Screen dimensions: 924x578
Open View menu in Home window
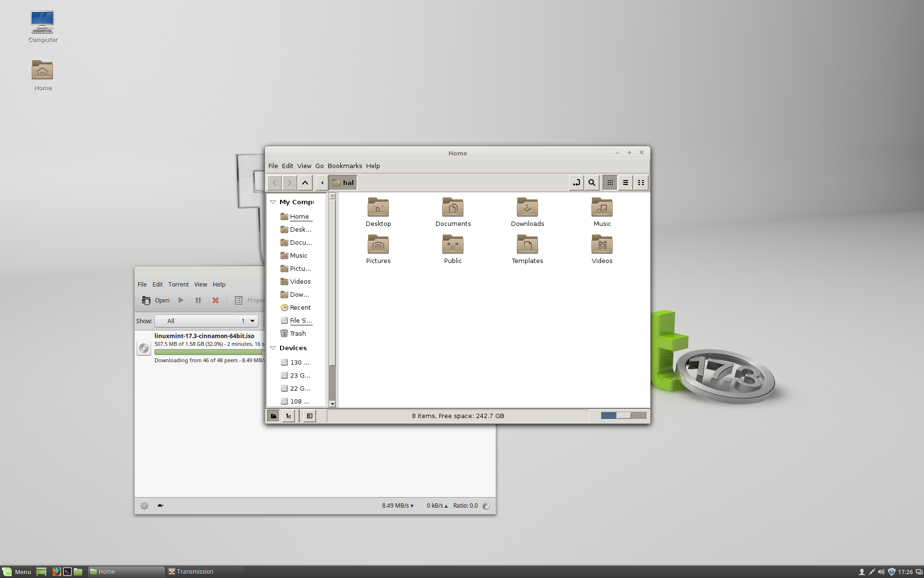(x=304, y=166)
